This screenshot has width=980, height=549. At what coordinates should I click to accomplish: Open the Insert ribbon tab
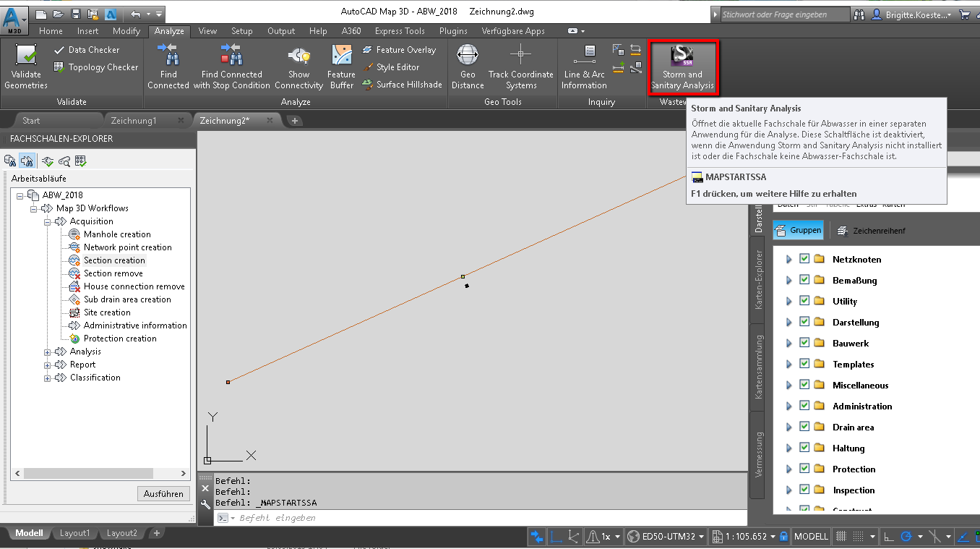(x=87, y=31)
